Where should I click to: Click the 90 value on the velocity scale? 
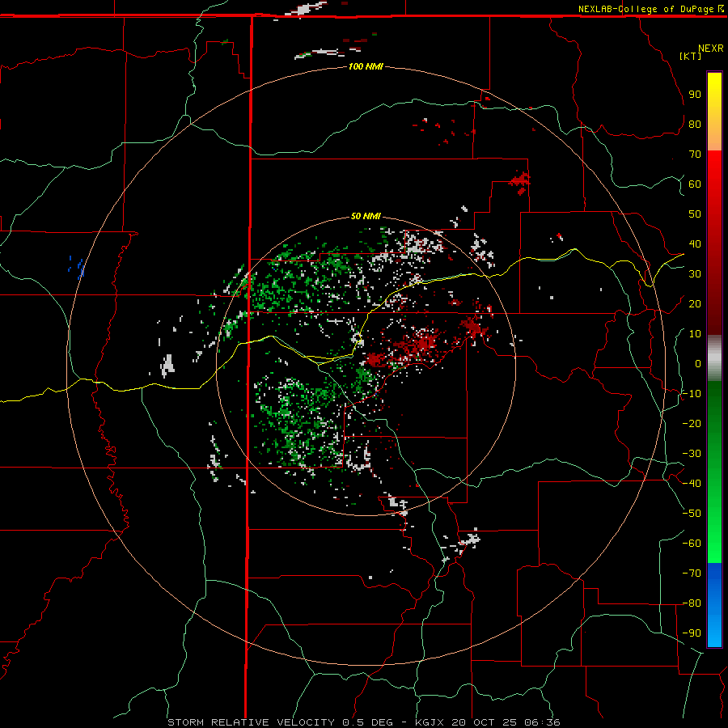point(695,95)
